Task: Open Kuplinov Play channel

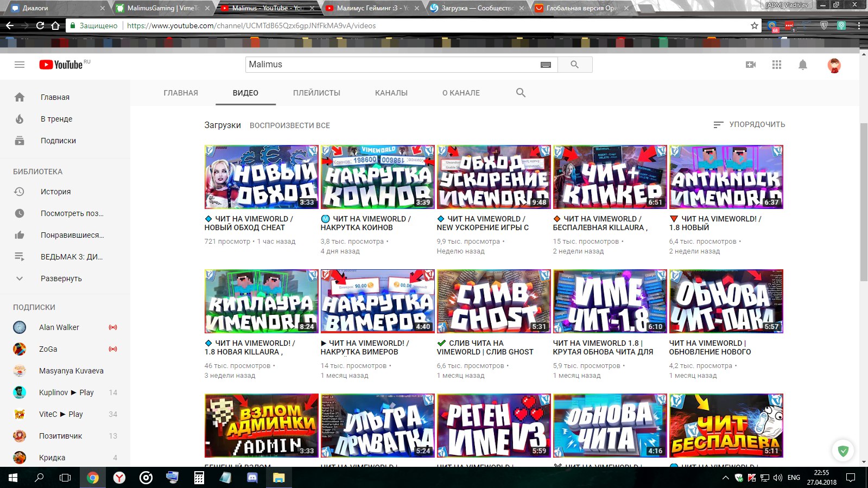Action: (x=65, y=392)
